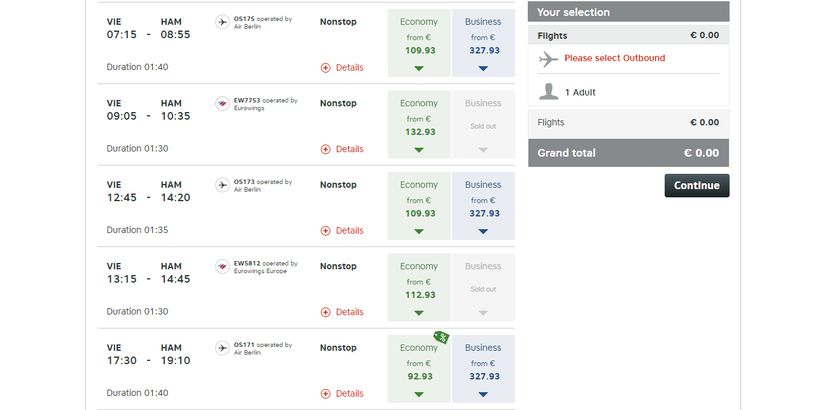Click the plus icon for 07:15 flight details
Image resolution: width=820 pixels, height=410 pixels.
325,68
